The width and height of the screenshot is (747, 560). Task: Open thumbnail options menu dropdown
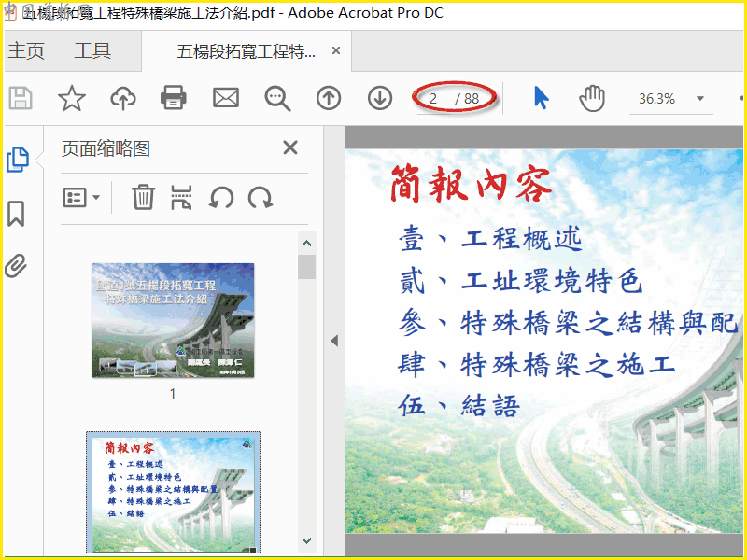pos(81,197)
